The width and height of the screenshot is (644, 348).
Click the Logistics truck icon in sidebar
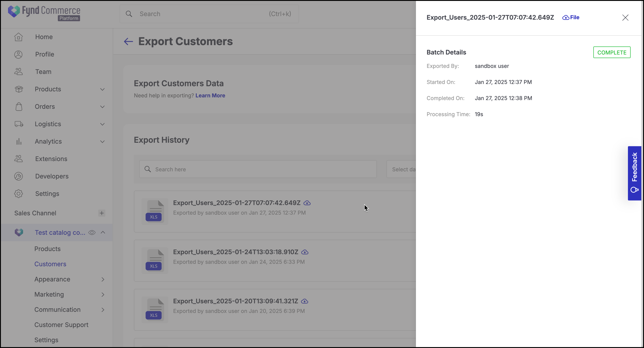pyautogui.click(x=19, y=124)
